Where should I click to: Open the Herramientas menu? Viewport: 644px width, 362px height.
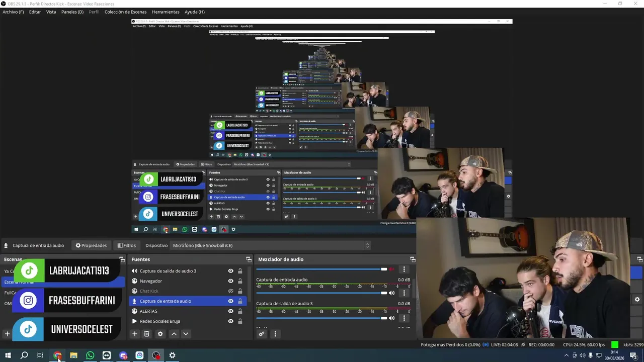166,12
